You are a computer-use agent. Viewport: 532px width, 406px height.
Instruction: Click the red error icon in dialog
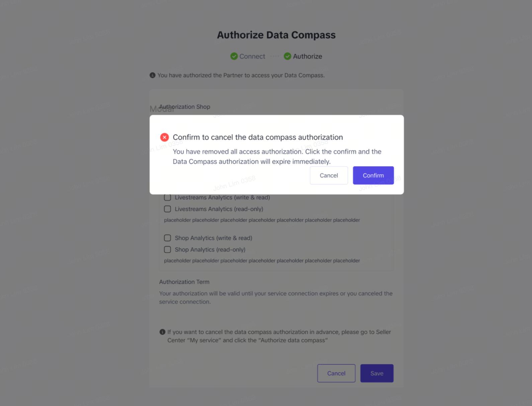tap(164, 137)
